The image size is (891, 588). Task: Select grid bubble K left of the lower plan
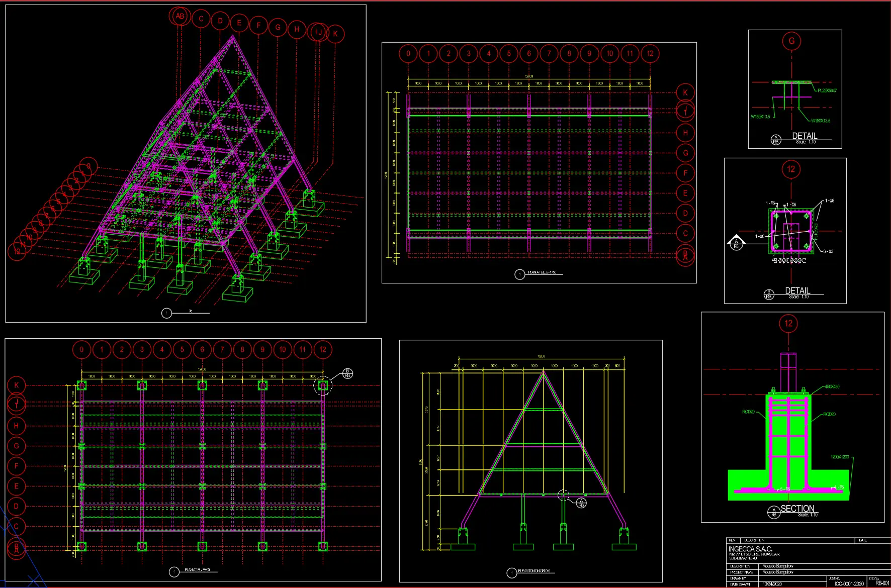[17, 385]
